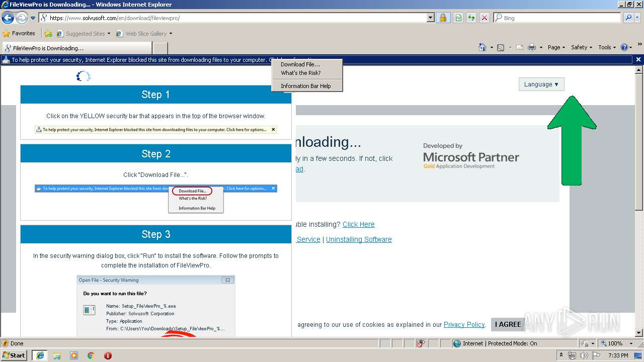Click the privacy report eye icon in status bar
644x362 pixels.
click(421, 343)
